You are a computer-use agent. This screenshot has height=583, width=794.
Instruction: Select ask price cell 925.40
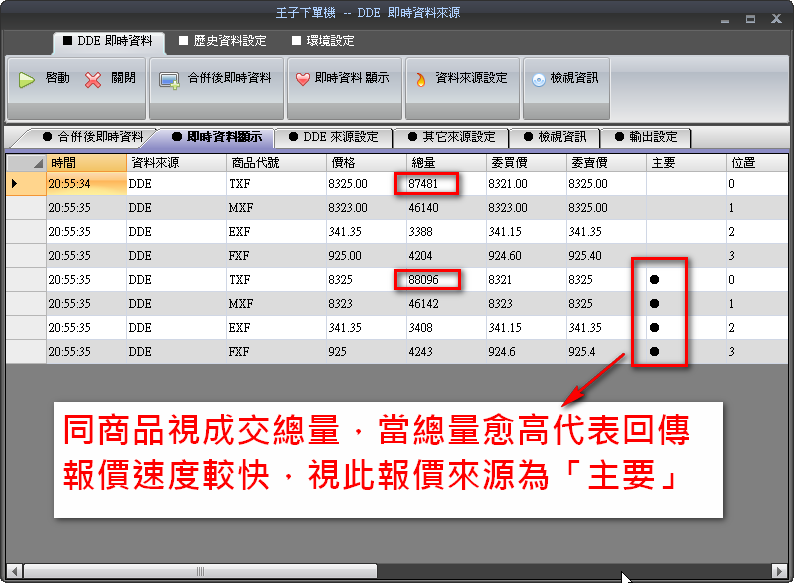click(607, 255)
